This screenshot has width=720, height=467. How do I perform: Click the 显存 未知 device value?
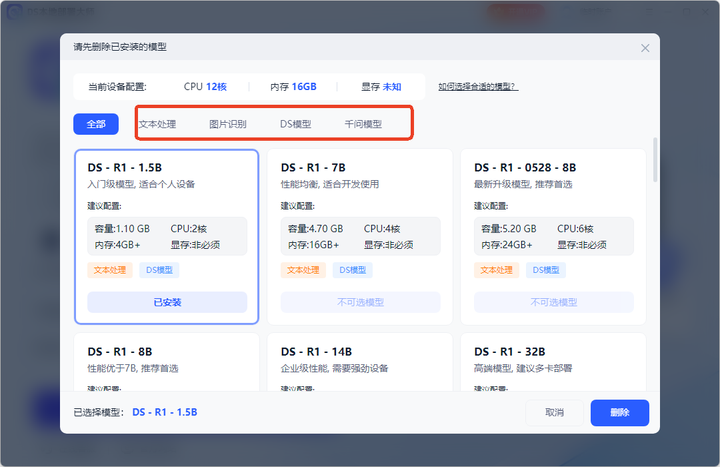(x=381, y=86)
